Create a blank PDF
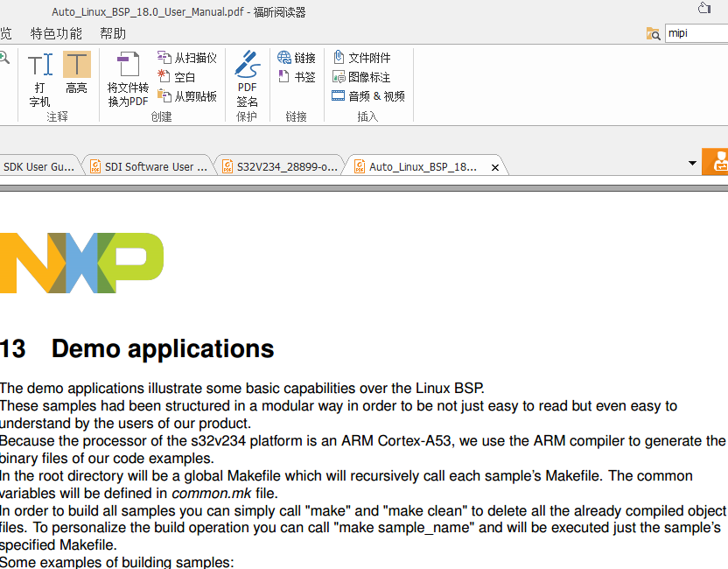The image size is (728, 569). 177,77
